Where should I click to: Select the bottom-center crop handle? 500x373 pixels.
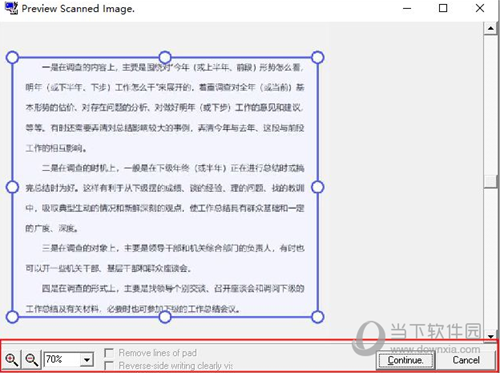165,317
